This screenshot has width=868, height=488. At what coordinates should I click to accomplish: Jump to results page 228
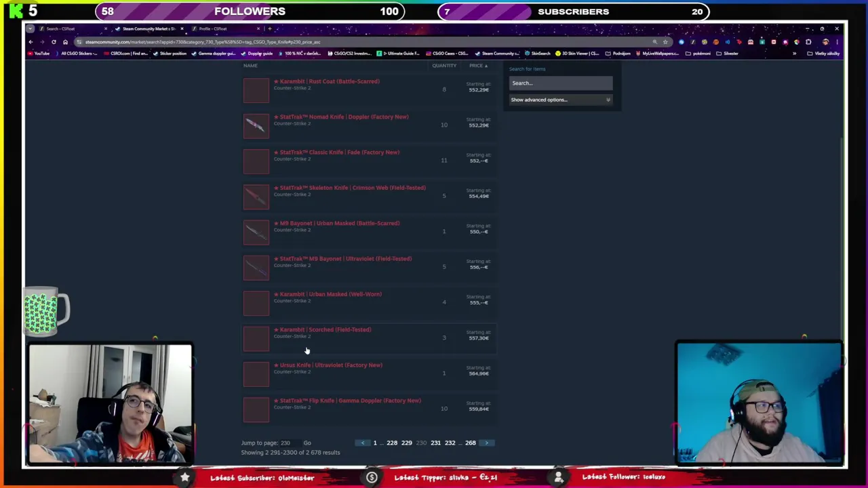click(392, 443)
